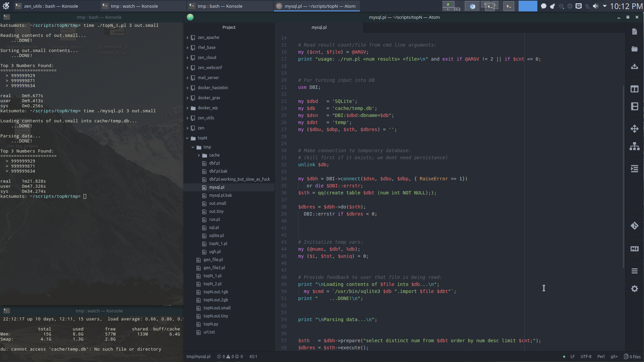Viewport: 644px width, 362px height.
Task: Click the single terminal task icon in panel
Action: pyautogui.click(x=508, y=6)
